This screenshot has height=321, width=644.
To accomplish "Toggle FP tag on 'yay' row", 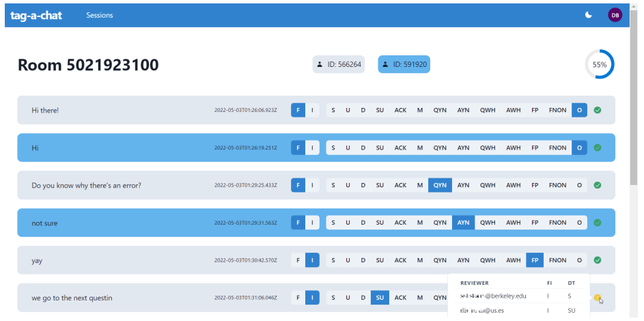I will [535, 260].
